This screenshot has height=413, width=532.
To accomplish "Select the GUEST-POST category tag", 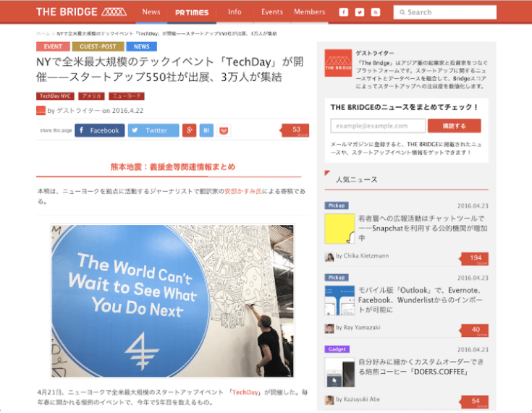I will pos(98,46).
